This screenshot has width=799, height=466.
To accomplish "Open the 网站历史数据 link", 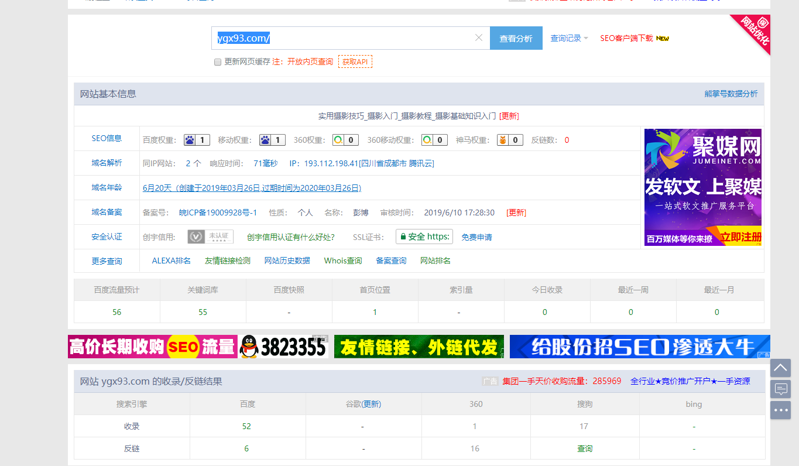I will (x=287, y=261).
